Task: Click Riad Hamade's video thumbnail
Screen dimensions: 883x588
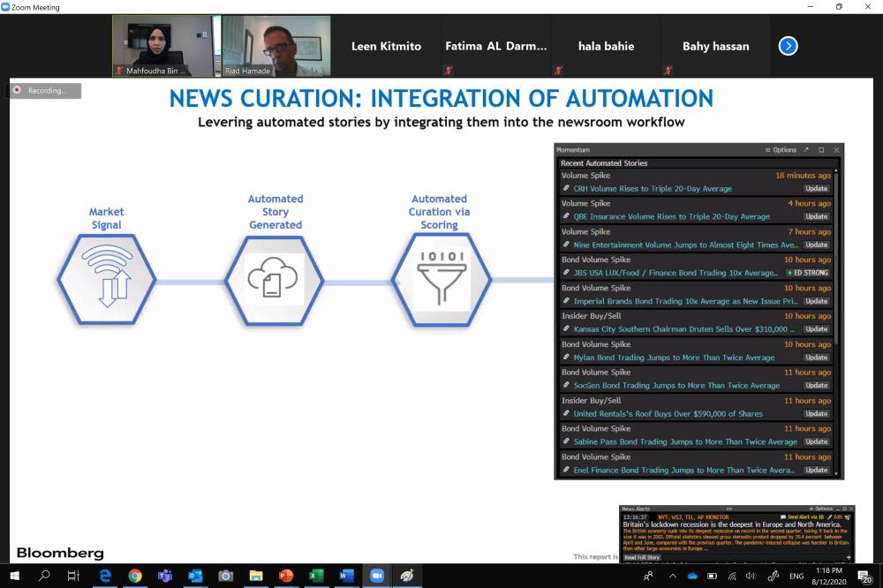Action: 275,46
